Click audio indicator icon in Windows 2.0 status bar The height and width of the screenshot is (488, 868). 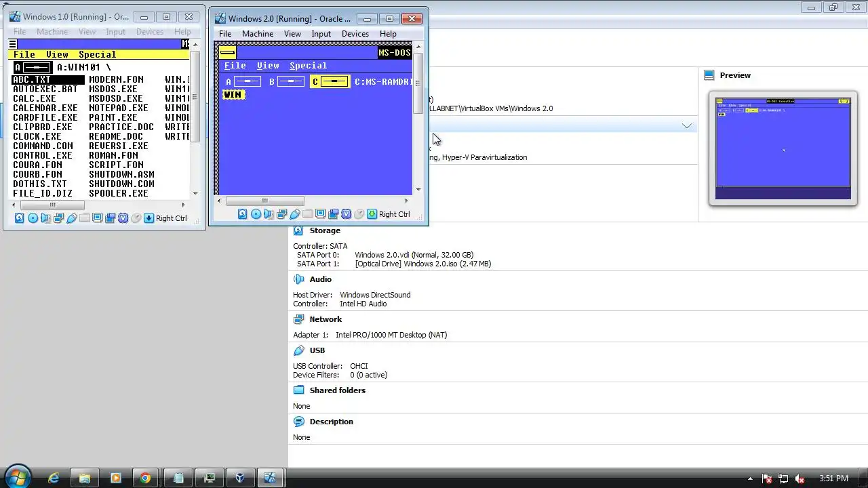click(x=269, y=214)
